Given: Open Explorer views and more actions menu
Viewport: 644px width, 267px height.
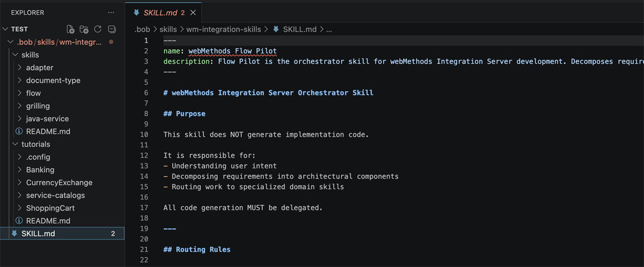Looking at the screenshot, I should click(111, 12).
